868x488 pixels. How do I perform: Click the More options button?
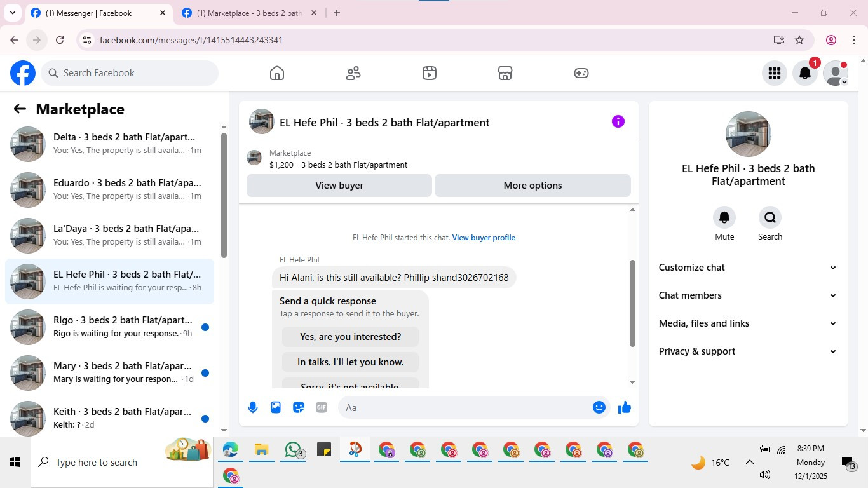(532, 186)
